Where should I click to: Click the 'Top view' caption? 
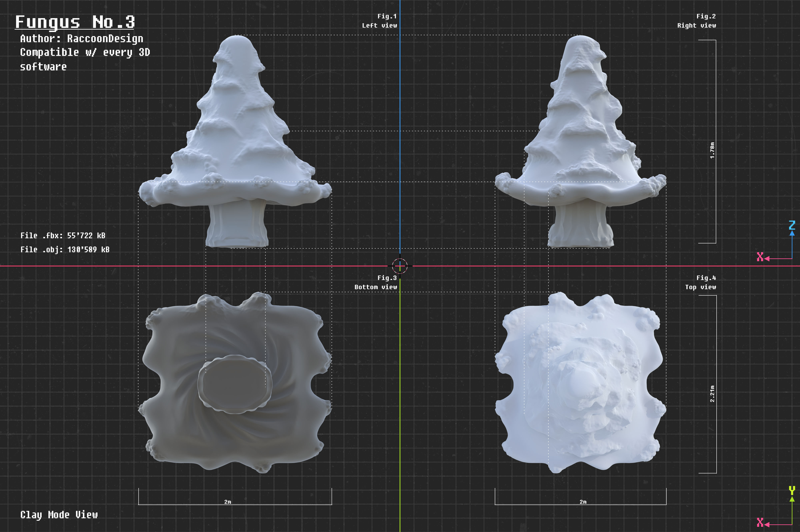click(701, 287)
